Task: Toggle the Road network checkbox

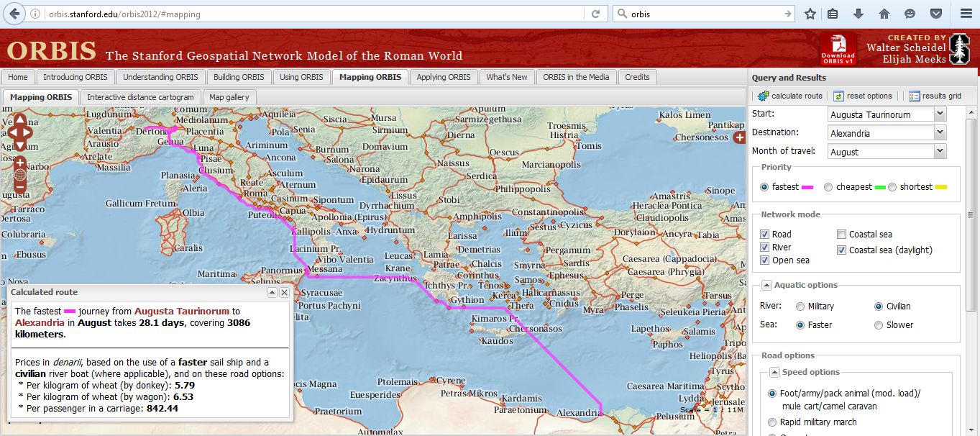Action: pyautogui.click(x=765, y=234)
